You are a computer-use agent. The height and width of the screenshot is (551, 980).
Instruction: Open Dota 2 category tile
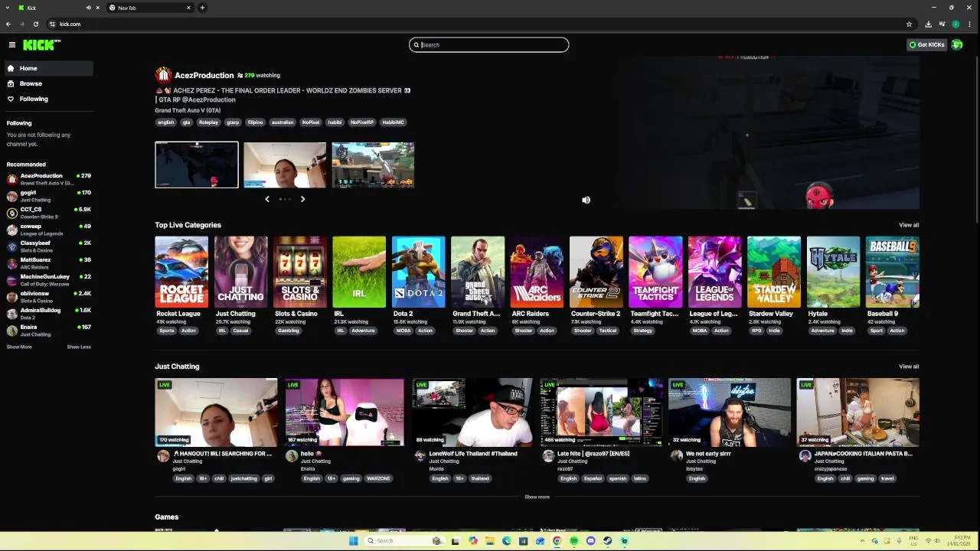(x=419, y=272)
